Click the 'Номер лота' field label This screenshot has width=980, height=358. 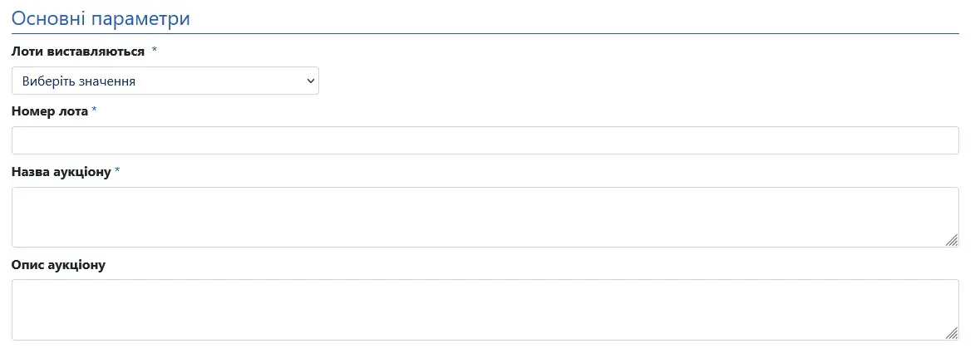pyautogui.click(x=50, y=111)
